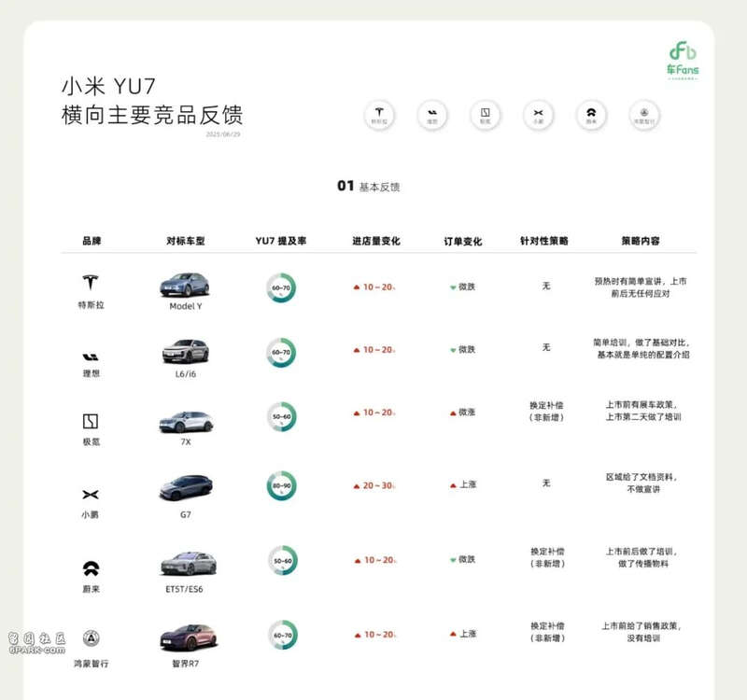Click the Li Auto logo above 理想 in the table
Screen dimensions: 747x700
click(x=91, y=357)
